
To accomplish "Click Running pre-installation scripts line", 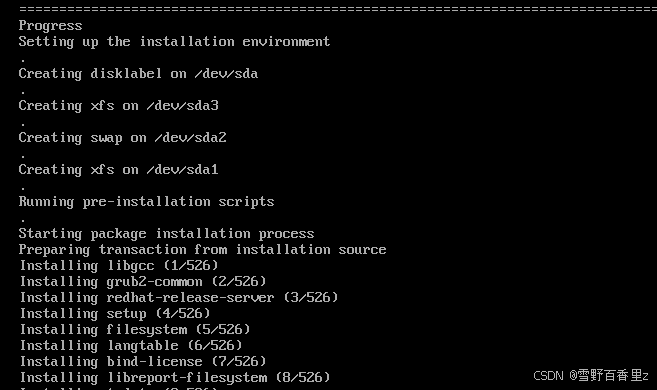I will (x=146, y=202).
